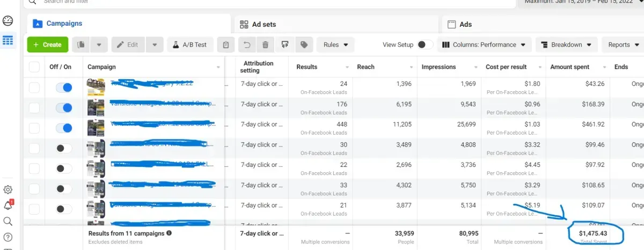Image resolution: width=644 pixels, height=250 pixels.
Task: Click the undo arrow icon
Action: coord(246,45)
